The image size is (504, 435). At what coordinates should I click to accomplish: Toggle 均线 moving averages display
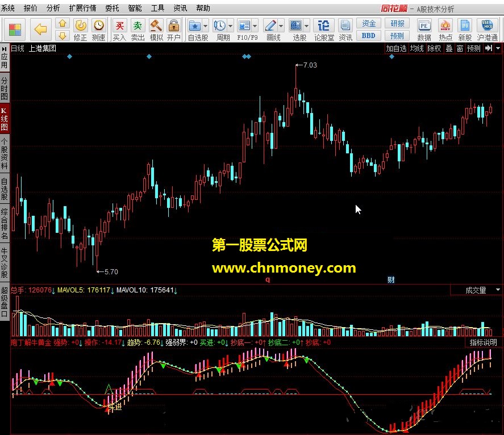tap(417, 48)
